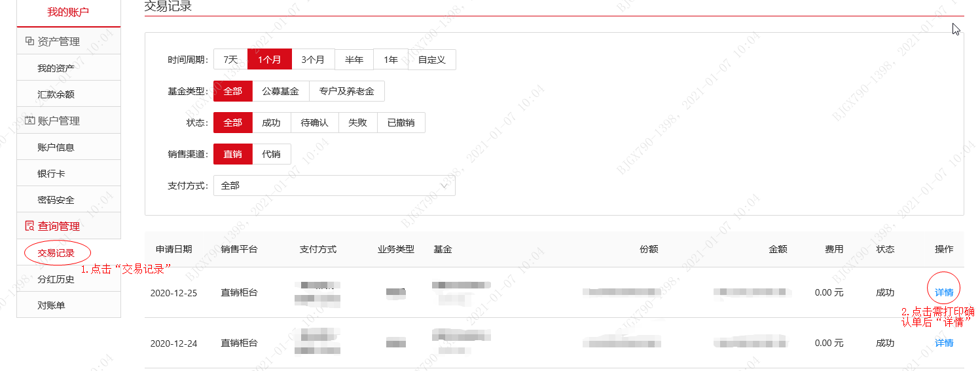Filter status by 待确认

(314, 123)
